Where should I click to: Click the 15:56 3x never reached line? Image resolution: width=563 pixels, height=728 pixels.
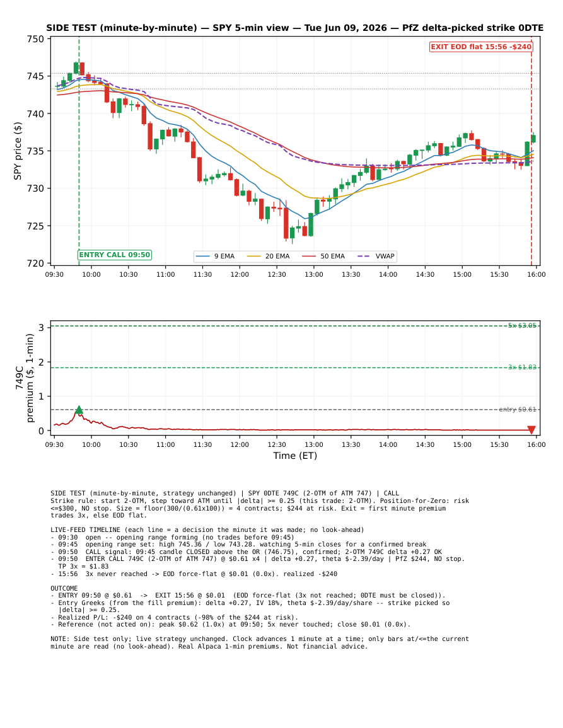click(x=194, y=574)
